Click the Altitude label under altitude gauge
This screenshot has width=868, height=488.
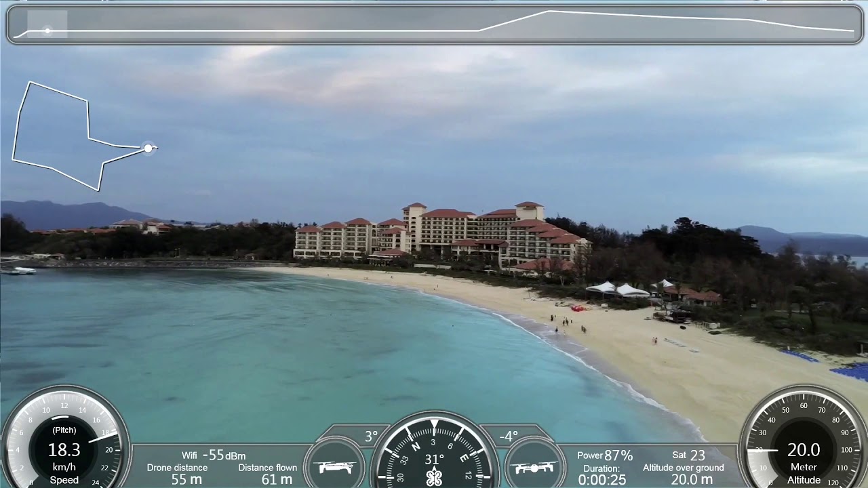[804, 480]
